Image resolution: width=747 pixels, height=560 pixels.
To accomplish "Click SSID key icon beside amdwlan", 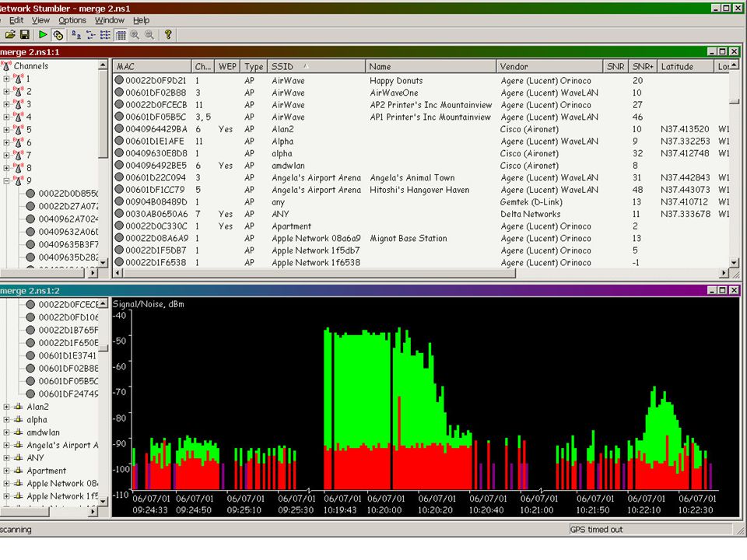I will click(x=19, y=432).
